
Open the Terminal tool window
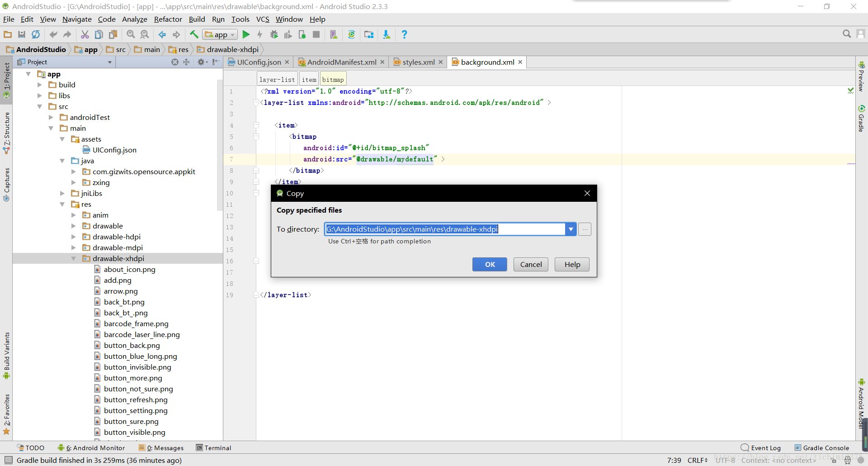tap(213, 448)
